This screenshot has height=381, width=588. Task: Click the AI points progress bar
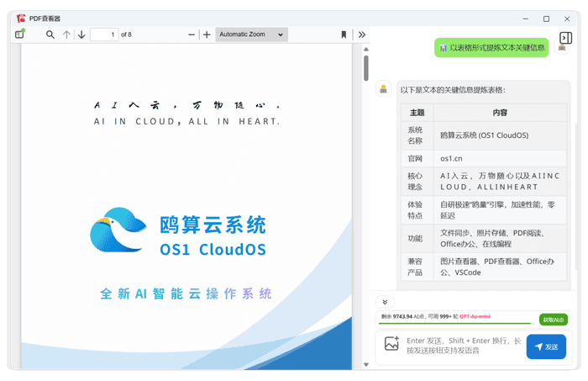pos(456,323)
